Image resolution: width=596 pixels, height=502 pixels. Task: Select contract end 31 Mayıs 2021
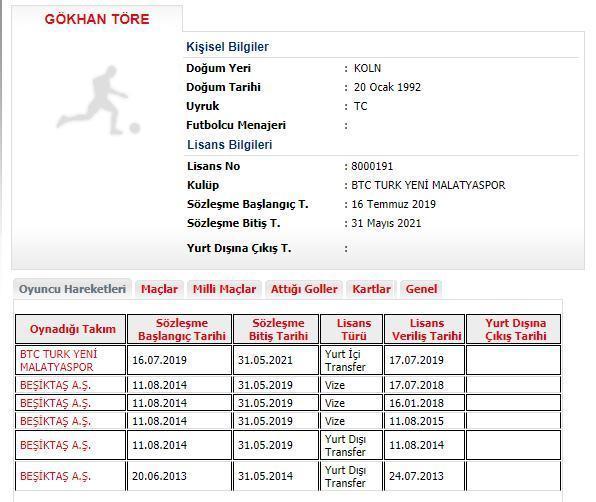(386, 223)
